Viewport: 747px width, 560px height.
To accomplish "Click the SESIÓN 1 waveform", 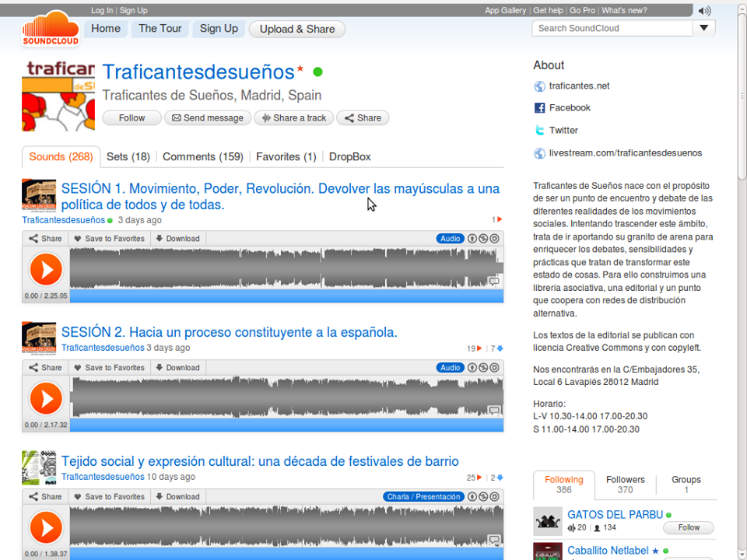I will pos(286,268).
